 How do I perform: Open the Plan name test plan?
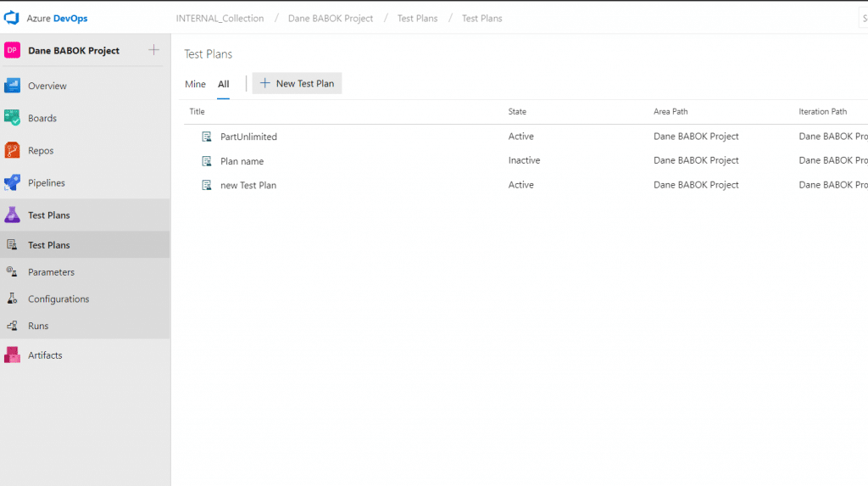click(x=242, y=161)
